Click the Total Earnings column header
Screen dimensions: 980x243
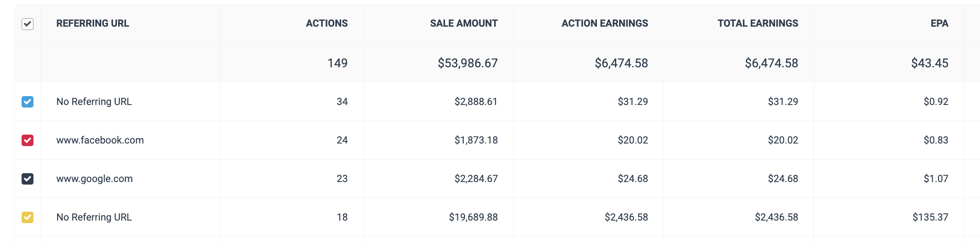(x=757, y=24)
